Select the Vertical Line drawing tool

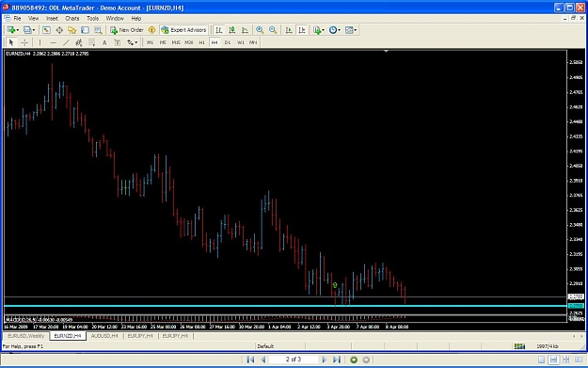click(x=40, y=42)
